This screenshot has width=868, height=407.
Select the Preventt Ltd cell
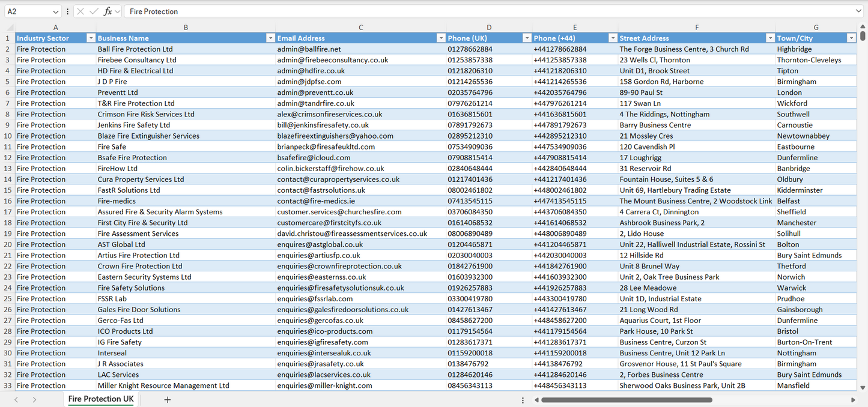(x=186, y=92)
